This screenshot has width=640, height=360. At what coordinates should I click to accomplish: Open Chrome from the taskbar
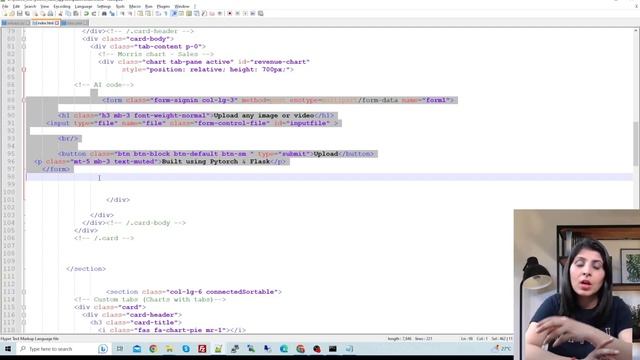point(153,349)
